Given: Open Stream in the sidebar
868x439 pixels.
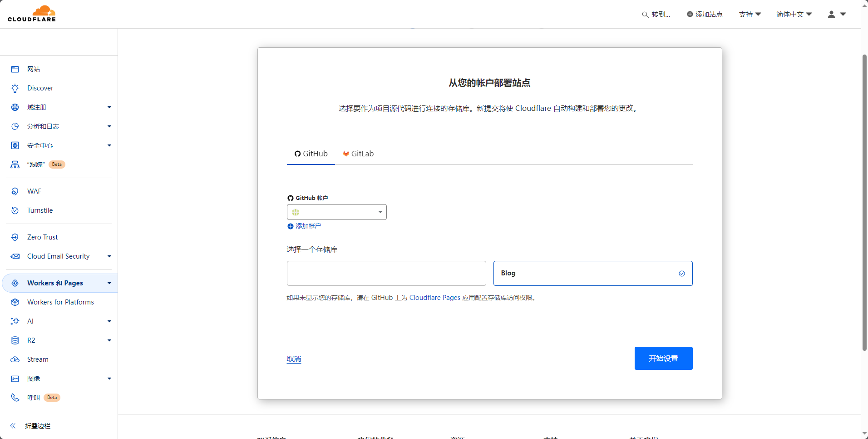Looking at the screenshot, I should click(x=38, y=359).
